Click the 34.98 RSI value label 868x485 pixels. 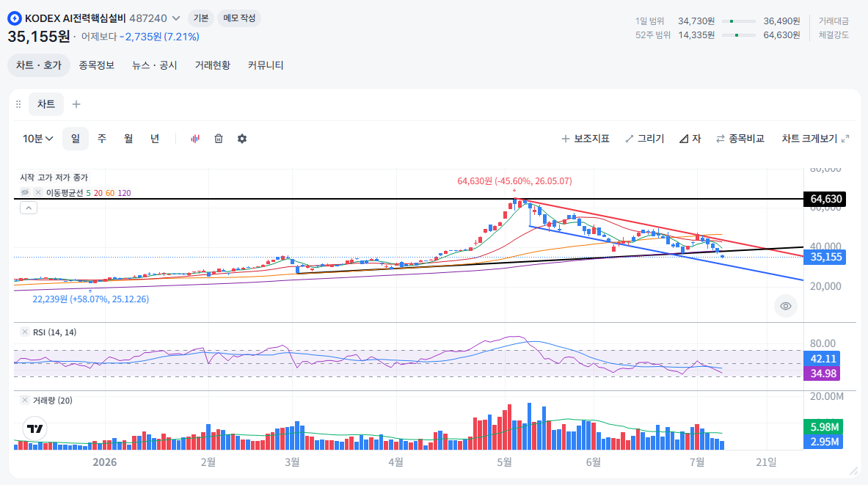tap(823, 373)
